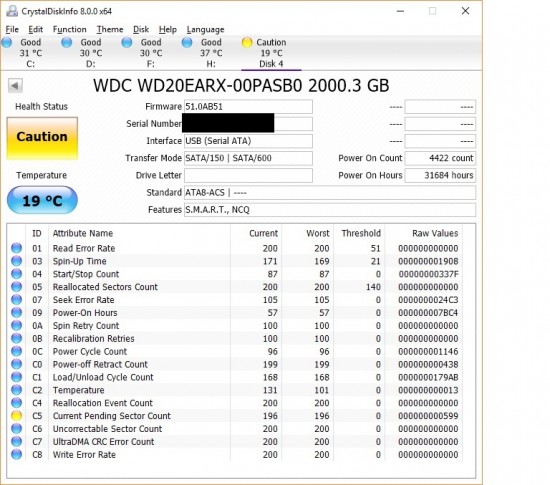The width and height of the screenshot is (550, 485).
Task: Open the Function menu
Action: point(69,29)
